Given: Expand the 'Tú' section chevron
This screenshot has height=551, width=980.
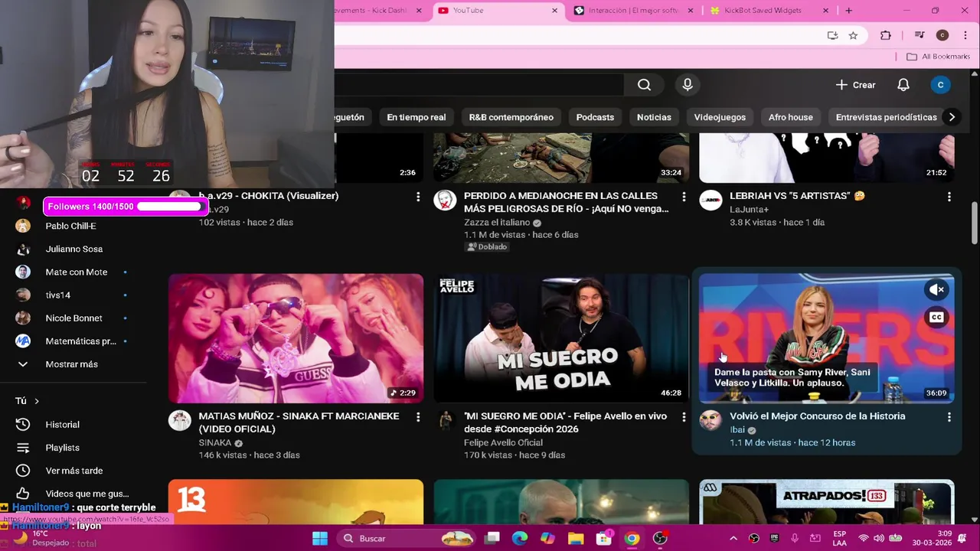Looking at the screenshot, I should point(36,401).
